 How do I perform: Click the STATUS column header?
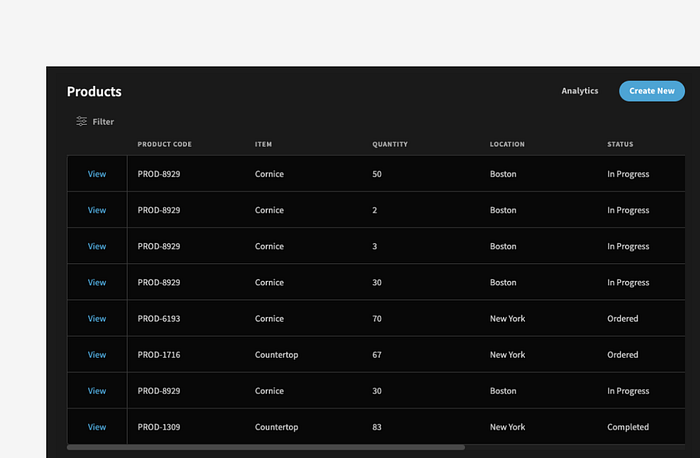620,144
